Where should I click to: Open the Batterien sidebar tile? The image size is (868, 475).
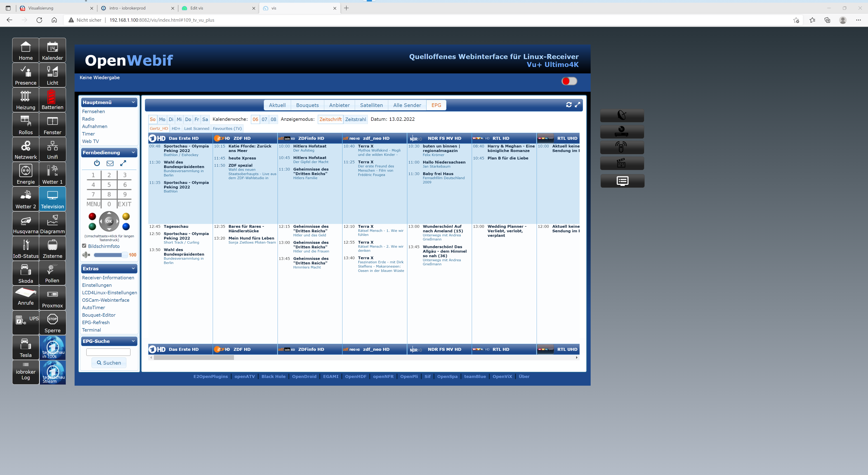(x=52, y=100)
